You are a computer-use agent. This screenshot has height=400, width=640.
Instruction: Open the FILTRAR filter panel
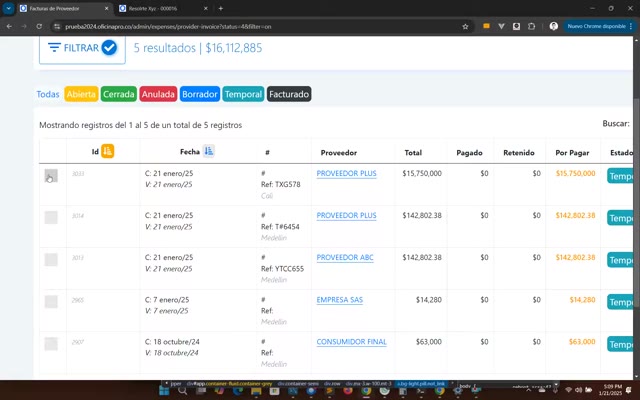[82, 48]
